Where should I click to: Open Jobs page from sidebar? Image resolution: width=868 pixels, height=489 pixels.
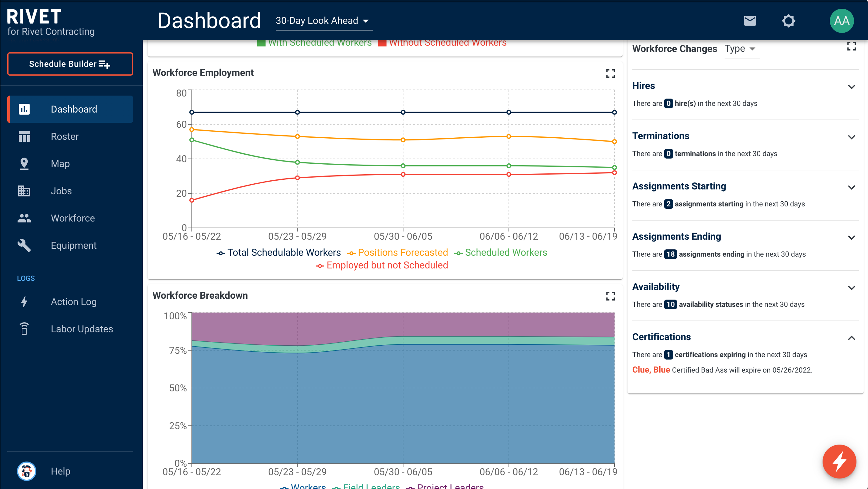pyautogui.click(x=70, y=191)
